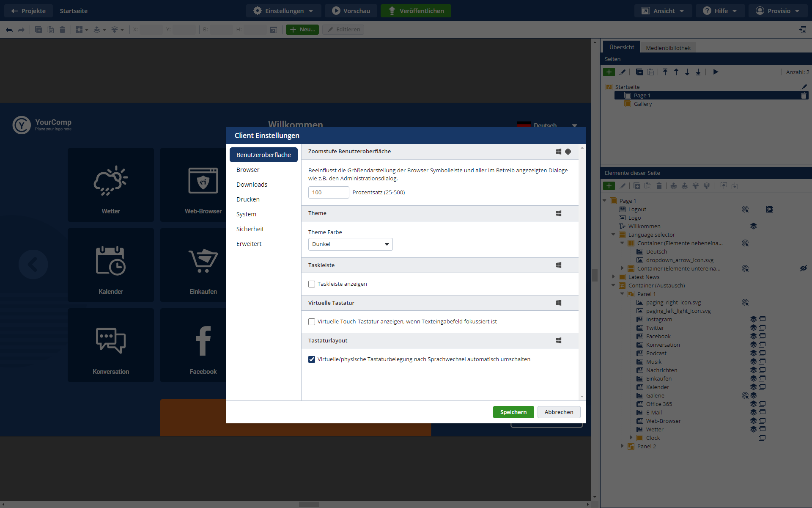
Task: Click the undo arrow in toolbar
Action: point(9,30)
